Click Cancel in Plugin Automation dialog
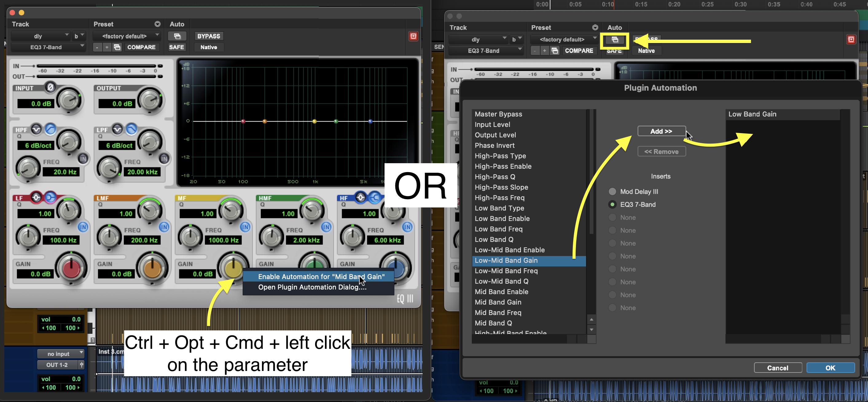The image size is (868, 402). [778, 368]
